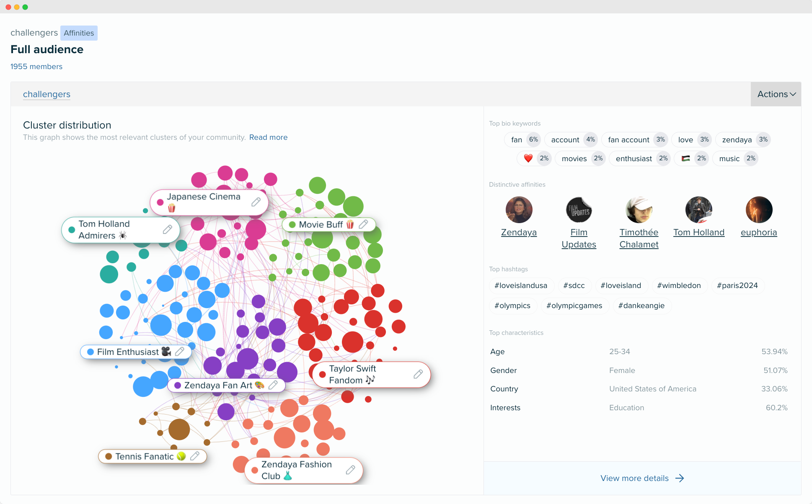Screen dimensions: 812x504
Task: Open the Actions dropdown menu
Action: 776,93
